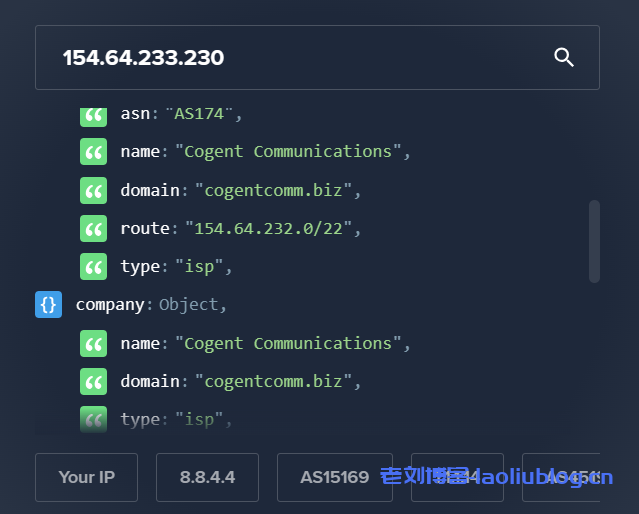Click quote icon next to first cogentcomm.biz domain
Image resolution: width=639 pixels, height=514 pixels.
pos(93,190)
